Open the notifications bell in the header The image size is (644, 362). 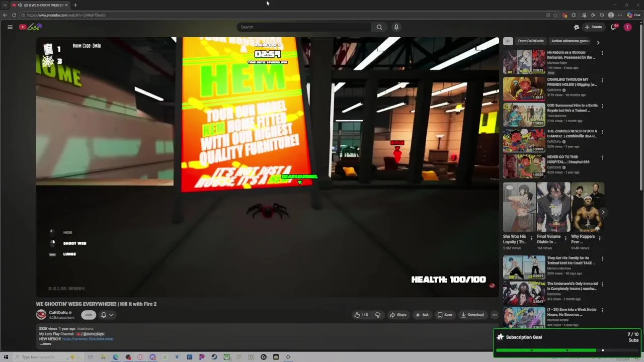613,27
